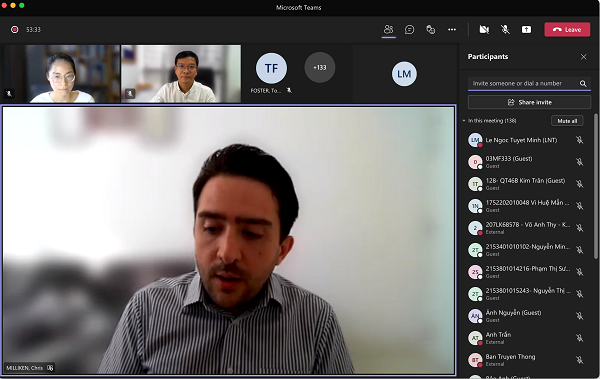600x379 pixels.
Task: Open the Show participants panel icon
Action: point(388,29)
